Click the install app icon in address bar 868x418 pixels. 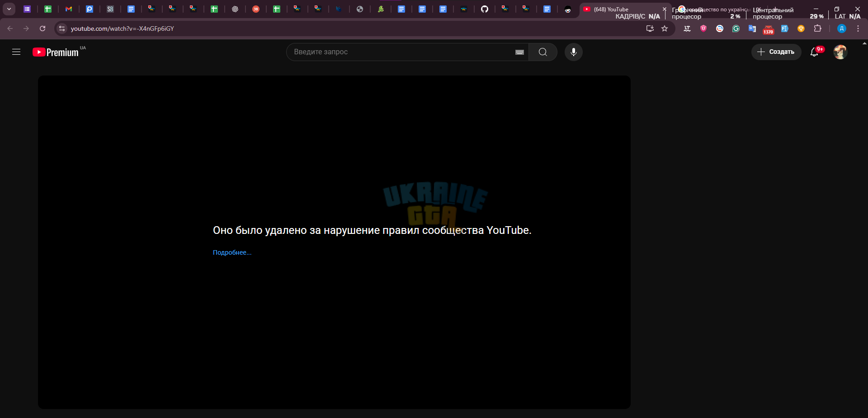point(650,28)
